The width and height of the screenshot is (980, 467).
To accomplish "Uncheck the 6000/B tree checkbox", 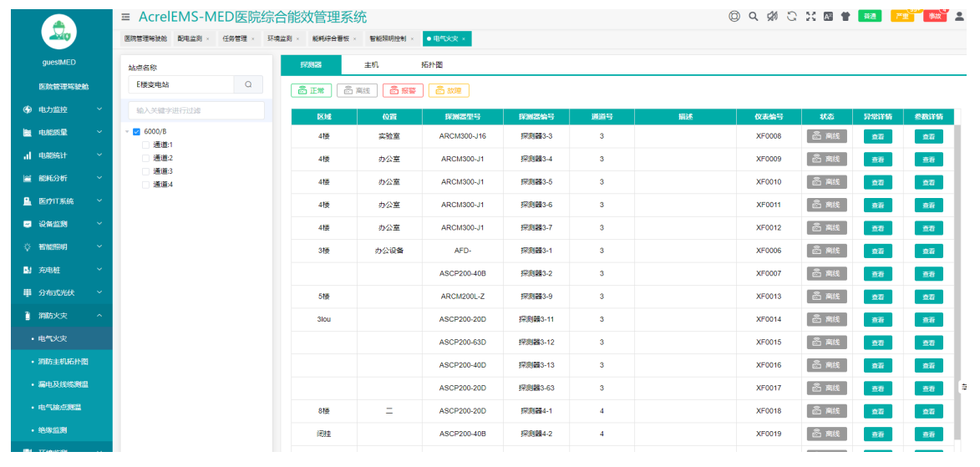I will (137, 132).
